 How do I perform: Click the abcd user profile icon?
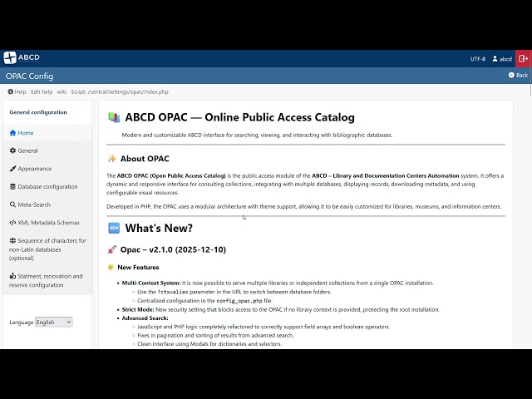point(495,59)
